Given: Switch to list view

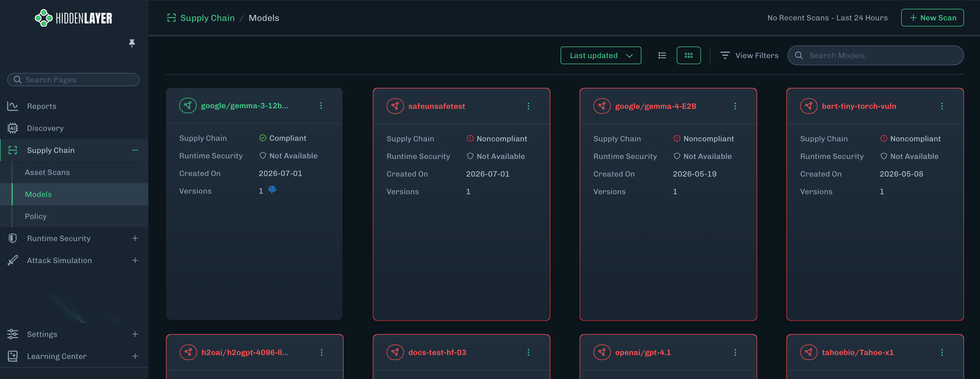Looking at the screenshot, I should (x=662, y=56).
